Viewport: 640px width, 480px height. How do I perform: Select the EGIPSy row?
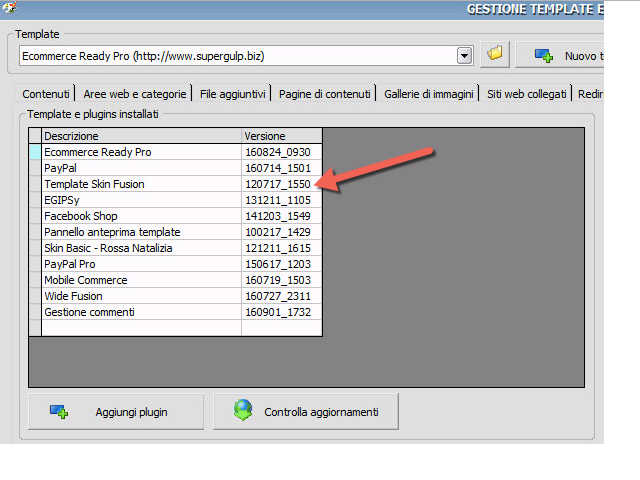click(x=176, y=200)
